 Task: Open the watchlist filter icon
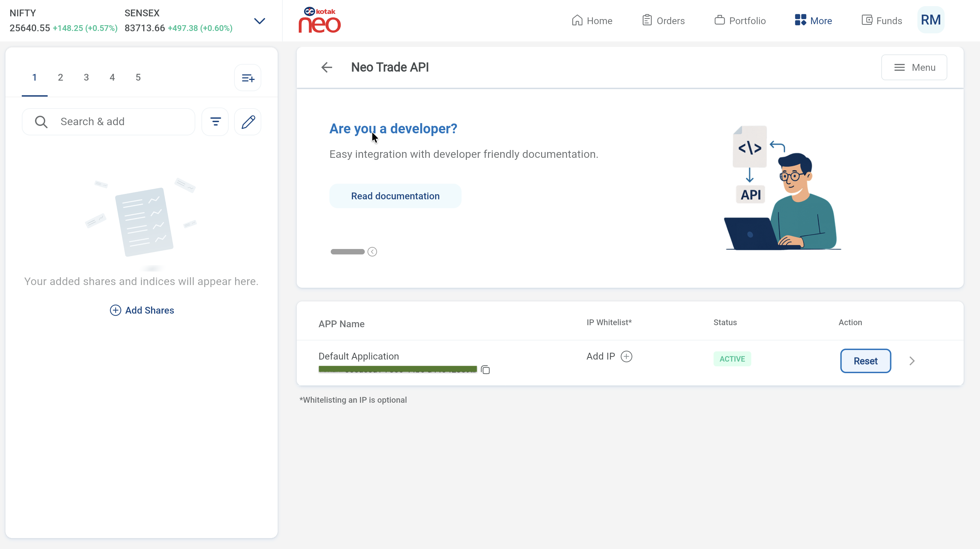click(x=215, y=122)
